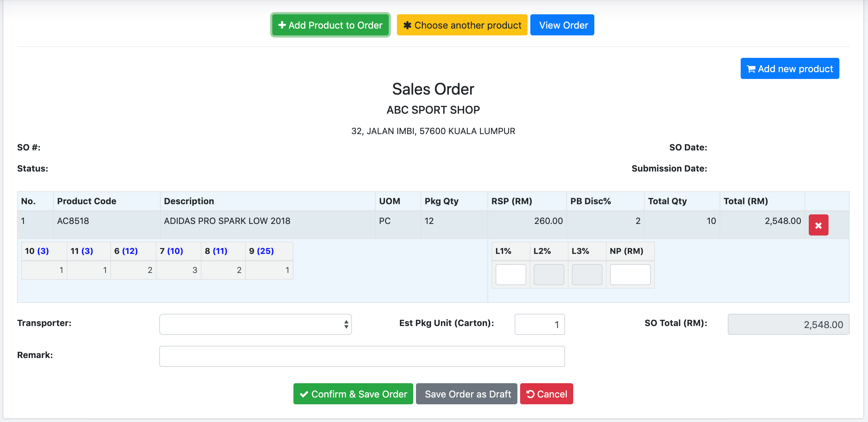
Task: Click the L1% input box
Action: coord(511,274)
